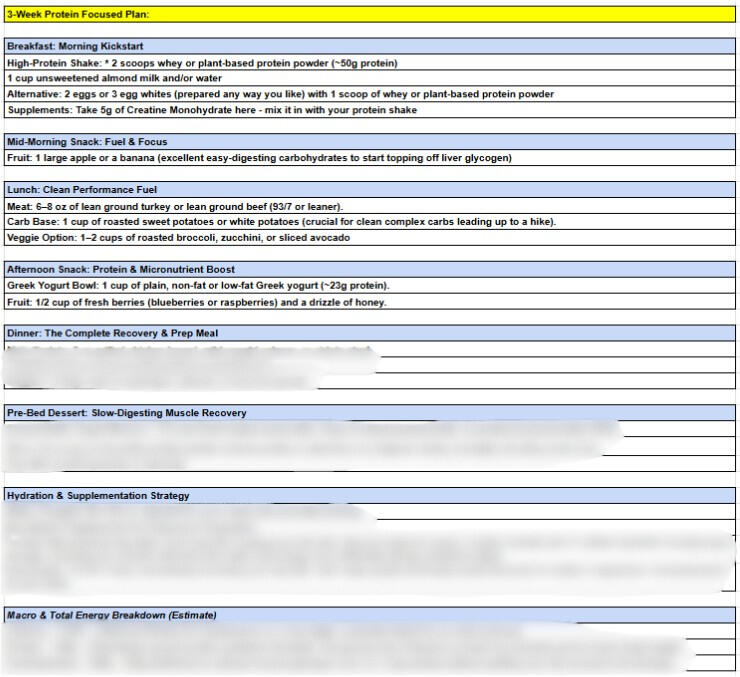This screenshot has width=740, height=677.
Task: Select the 'Alternative: 2 eggs or 3 egg whites' row
Action: [370, 94]
